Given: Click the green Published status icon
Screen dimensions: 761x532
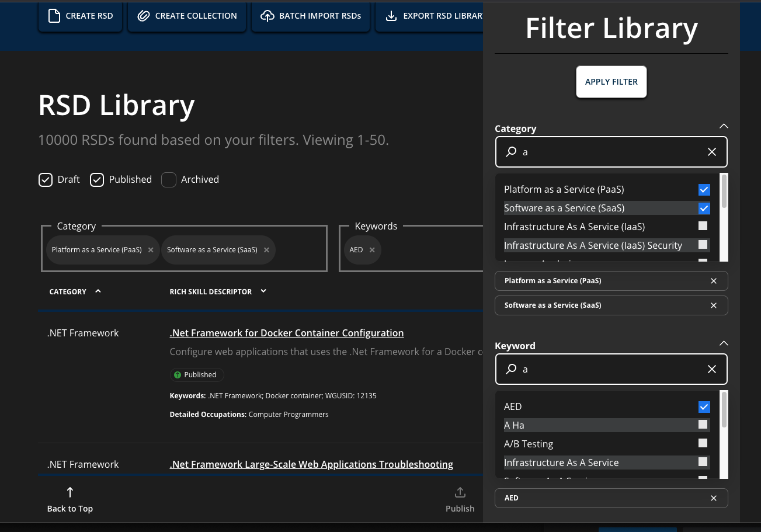Looking at the screenshot, I should (178, 375).
